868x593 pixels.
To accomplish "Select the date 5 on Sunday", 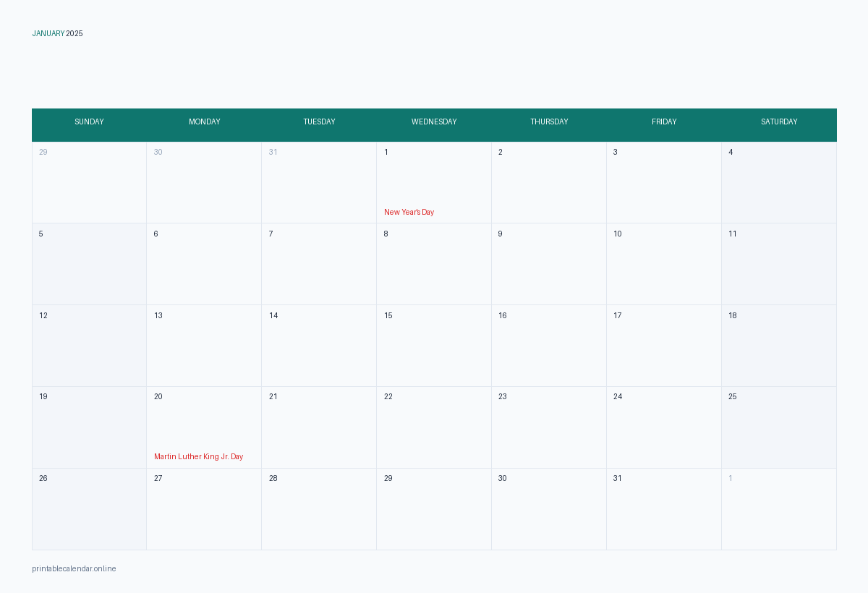I will click(89, 264).
